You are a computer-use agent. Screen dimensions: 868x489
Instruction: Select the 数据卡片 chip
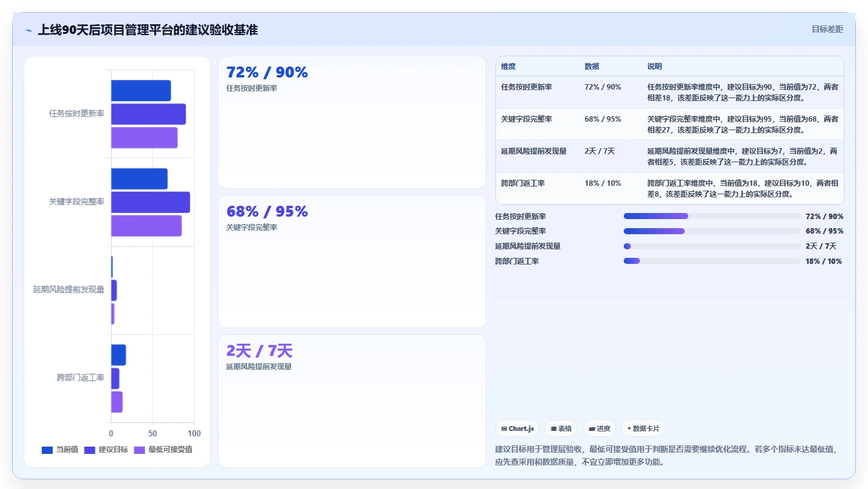point(644,428)
